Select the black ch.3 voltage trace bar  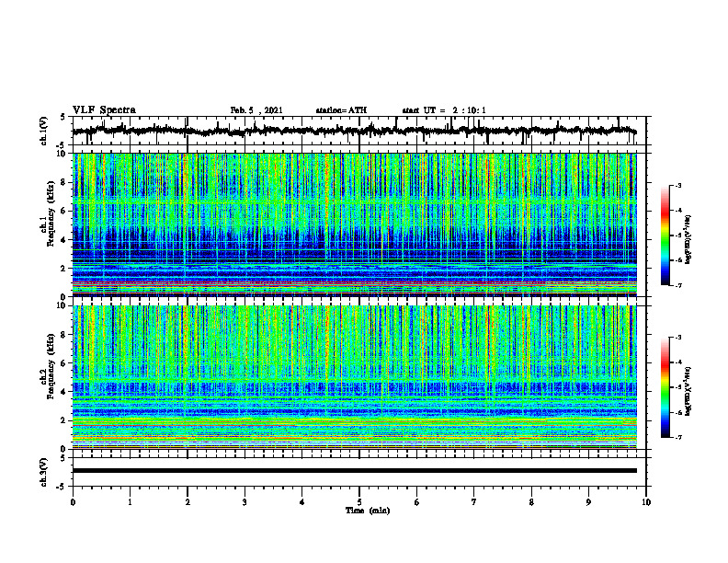tap(354, 471)
